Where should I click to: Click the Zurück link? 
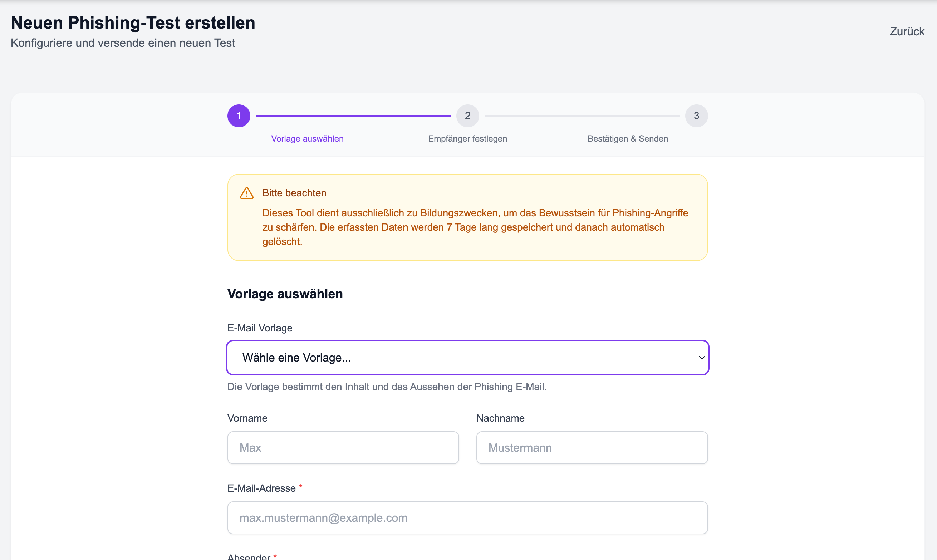[907, 31]
